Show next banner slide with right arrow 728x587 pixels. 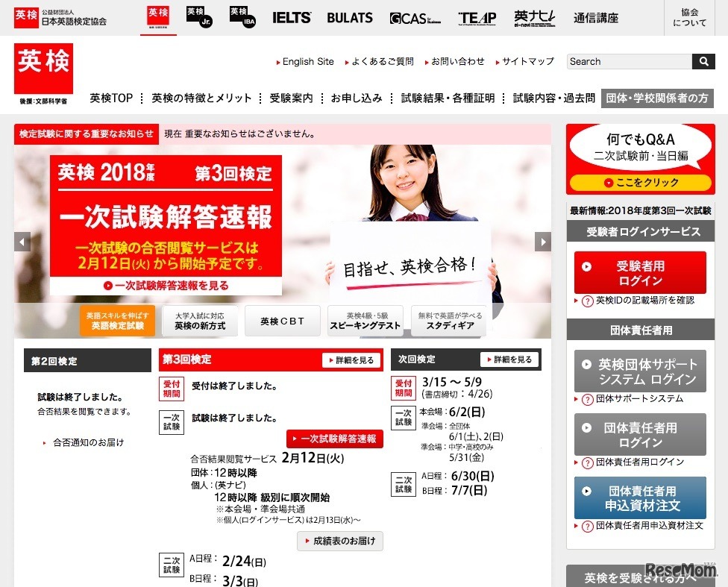tap(543, 242)
